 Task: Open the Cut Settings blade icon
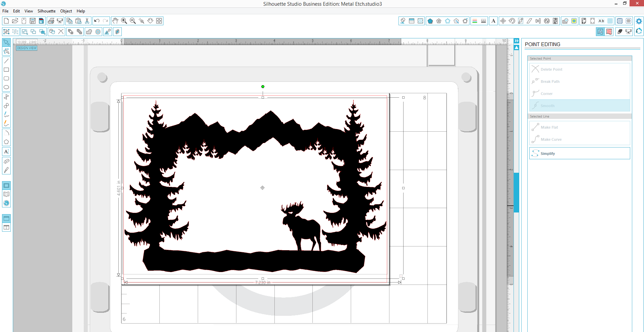tap(620, 32)
